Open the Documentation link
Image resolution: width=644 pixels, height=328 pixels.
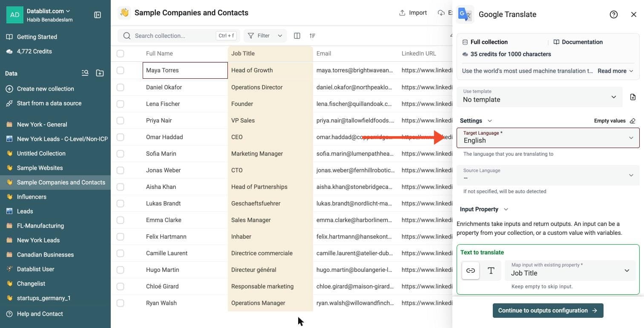[x=578, y=42]
